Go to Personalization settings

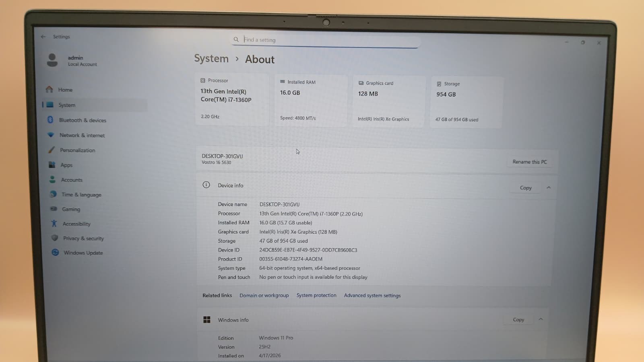click(x=78, y=150)
